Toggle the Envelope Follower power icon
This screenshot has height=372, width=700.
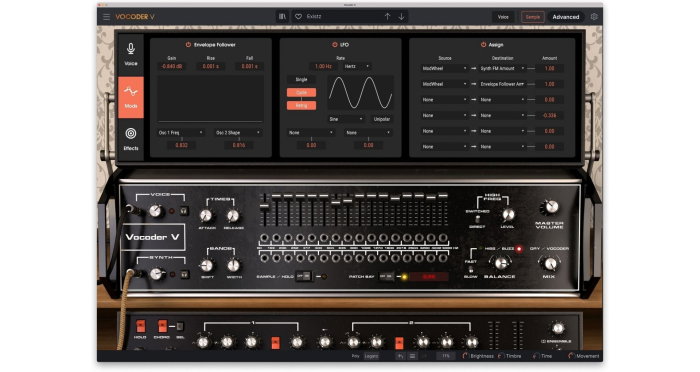188,45
